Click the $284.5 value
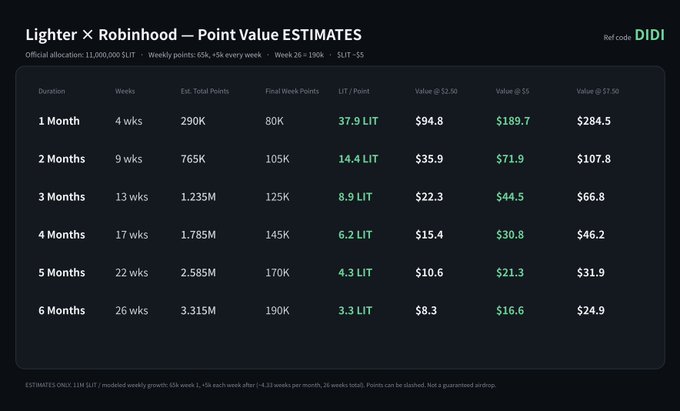 [594, 121]
